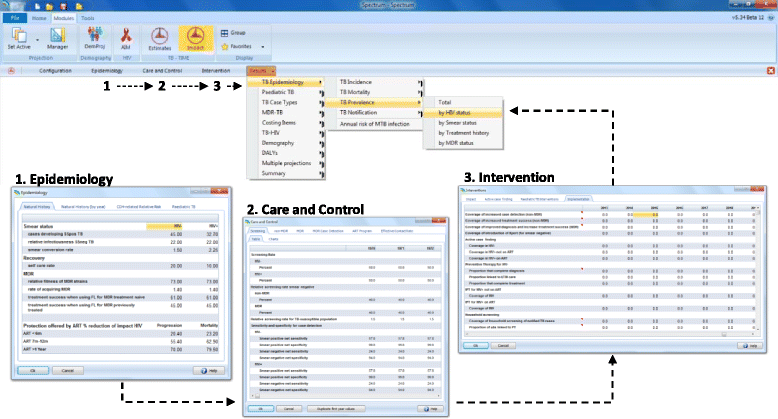Open the File menu
Viewport: 778px width, 419px height.
pos(15,18)
